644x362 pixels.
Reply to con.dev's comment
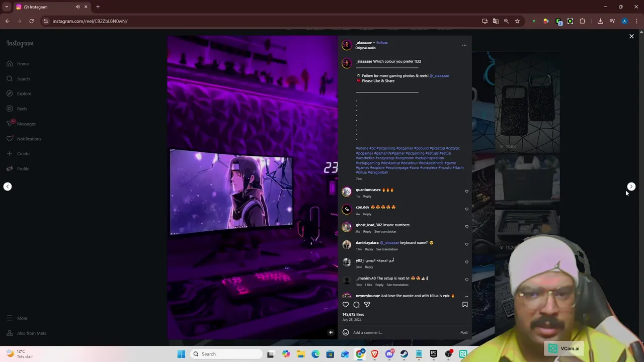click(367, 214)
